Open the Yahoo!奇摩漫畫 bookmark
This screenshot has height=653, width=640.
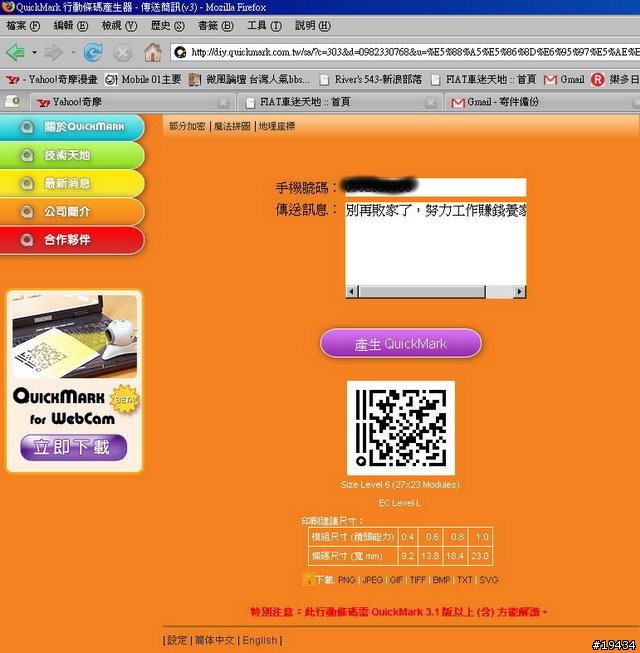point(52,79)
